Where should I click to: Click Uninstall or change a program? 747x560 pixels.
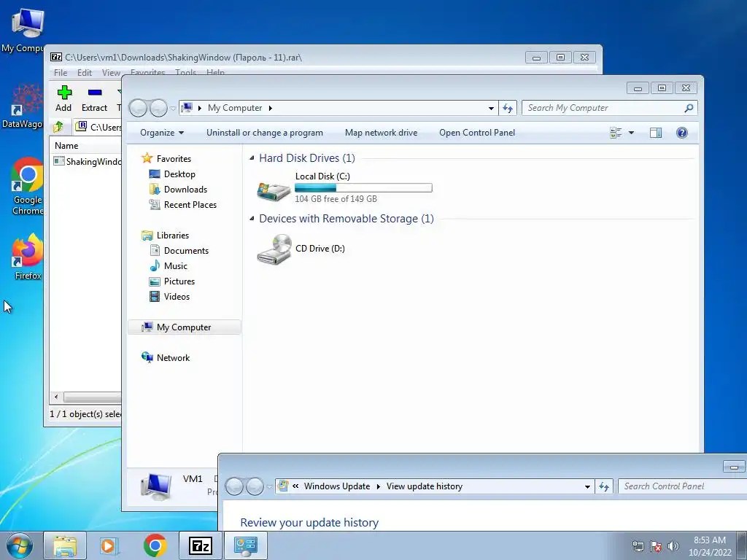point(264,133)
